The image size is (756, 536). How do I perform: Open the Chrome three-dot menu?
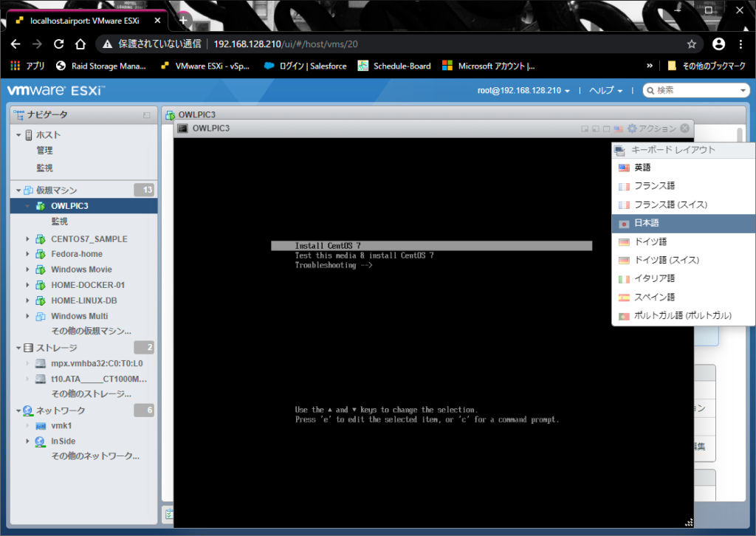[741, 44]
